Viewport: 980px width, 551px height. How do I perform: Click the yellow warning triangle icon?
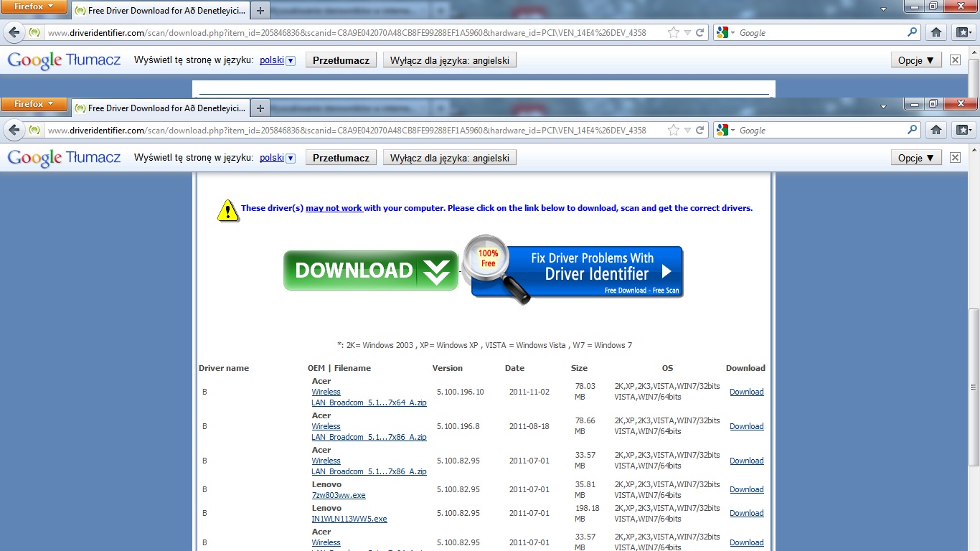click(x=228, y=210)
